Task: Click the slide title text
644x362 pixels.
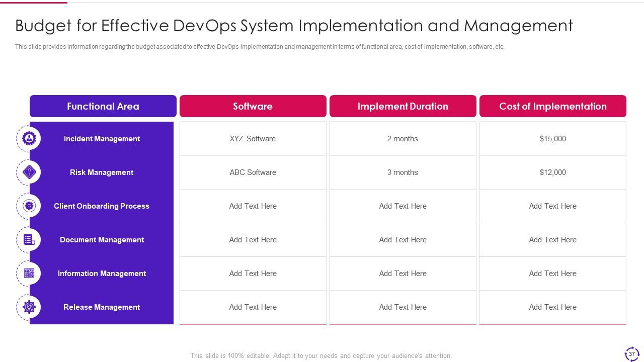Action: click(x=294, y=25)
